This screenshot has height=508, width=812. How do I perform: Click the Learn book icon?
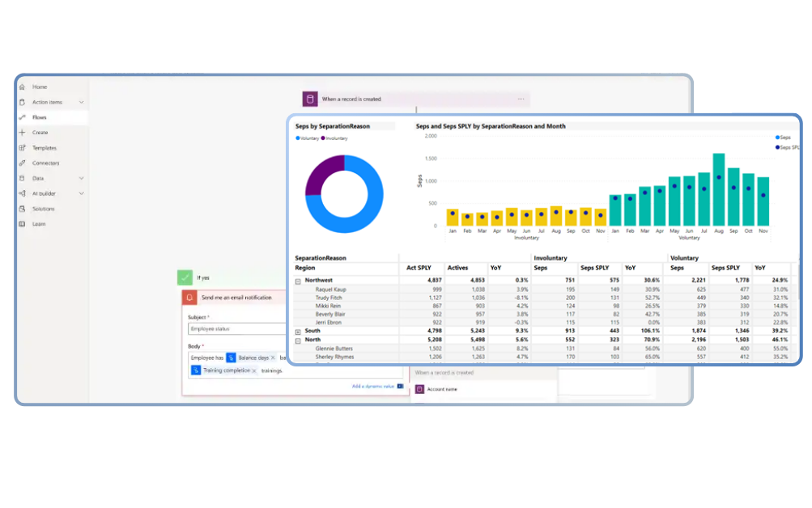[23, 224]
